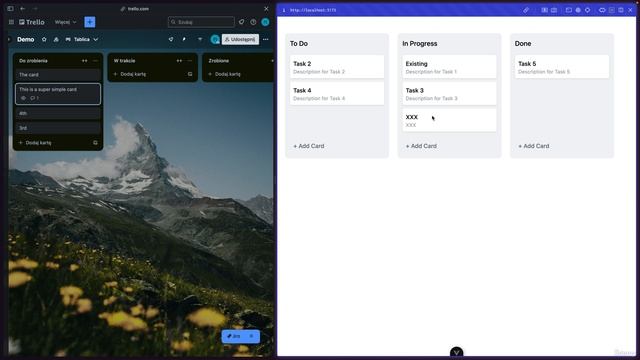Click the localhost address in right window

tap(313, 10)
